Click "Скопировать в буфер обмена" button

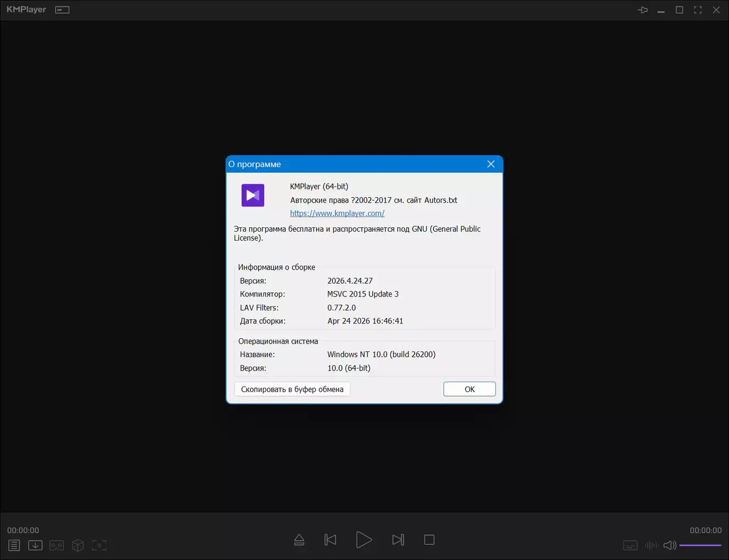pos(292,389)
